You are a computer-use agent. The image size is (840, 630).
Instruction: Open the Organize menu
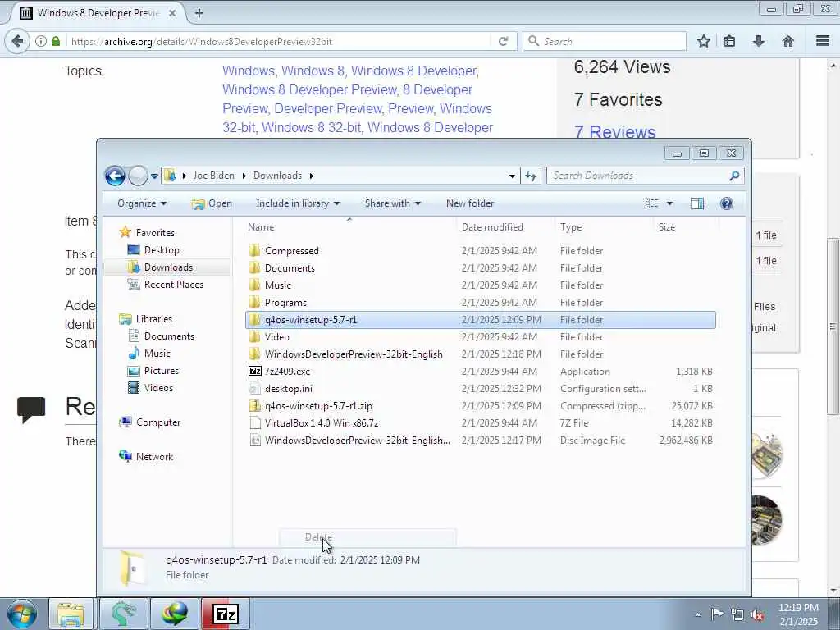142,203
